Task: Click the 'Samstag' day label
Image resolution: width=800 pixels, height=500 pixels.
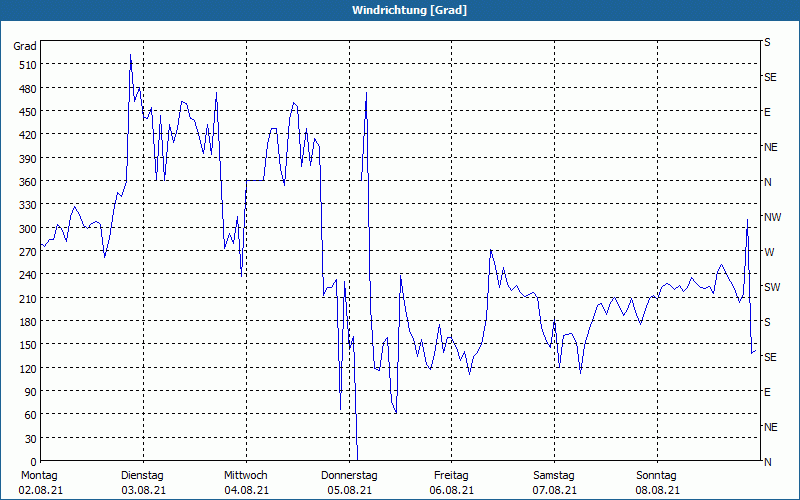Action: click(x=554, y=476)
